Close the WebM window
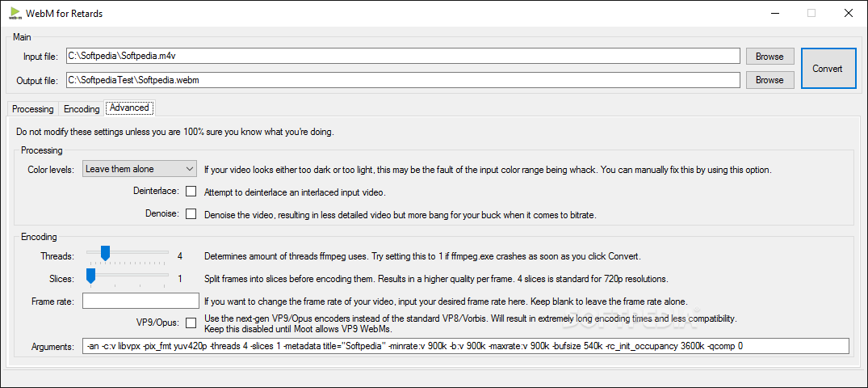The width and height of the screenshot is (868, 388). pyautogui.click(x=848, y=14)
